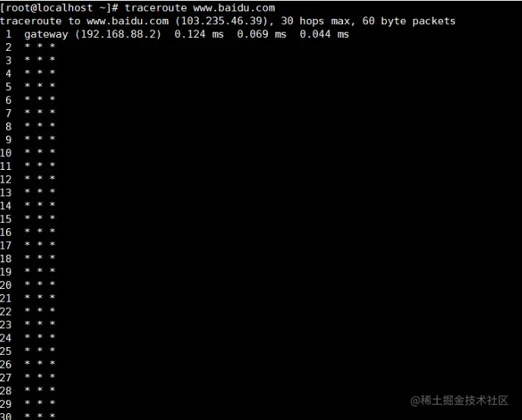Click the hop 10 line number

[x=5, y=153]
